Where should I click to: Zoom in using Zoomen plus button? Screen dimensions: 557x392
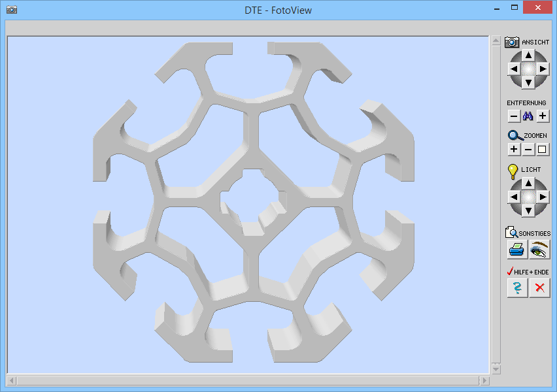tap(514, 150)
